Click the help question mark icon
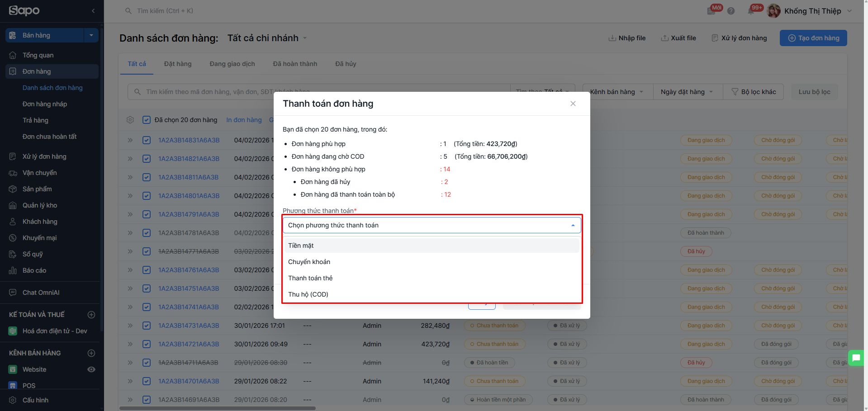Screen dimensions: 868x411 [731, 11]
